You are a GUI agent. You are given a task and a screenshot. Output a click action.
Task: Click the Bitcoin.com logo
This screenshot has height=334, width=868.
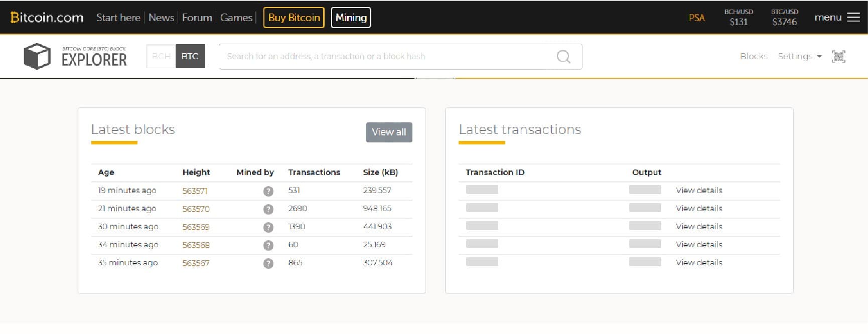(x=47, y=18)
